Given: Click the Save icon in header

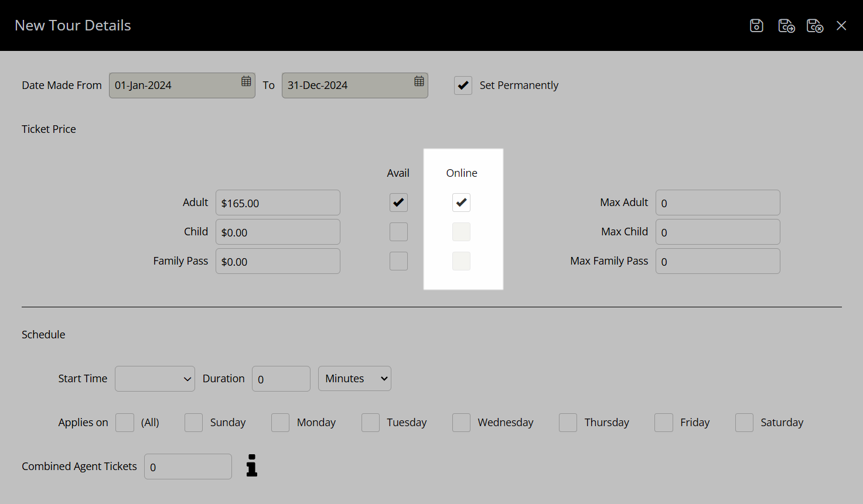Looking at the screenshot, I should (x=756, y=26).
